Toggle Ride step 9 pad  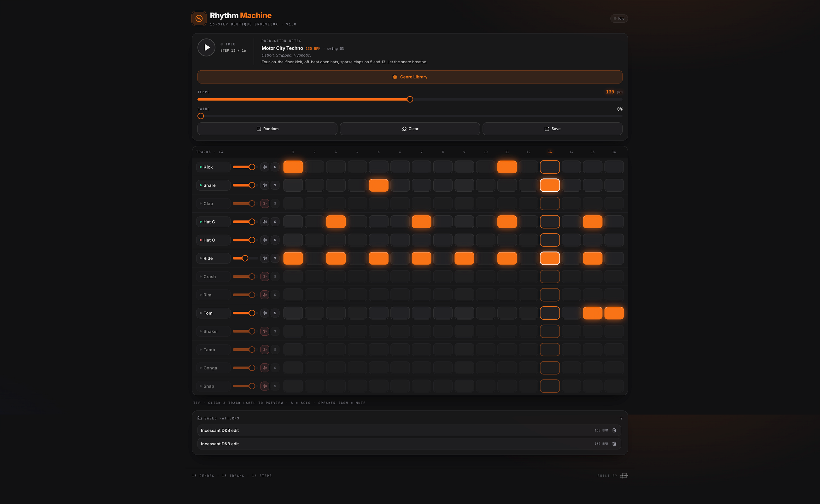pyautogui.click(x=464, y=258)
